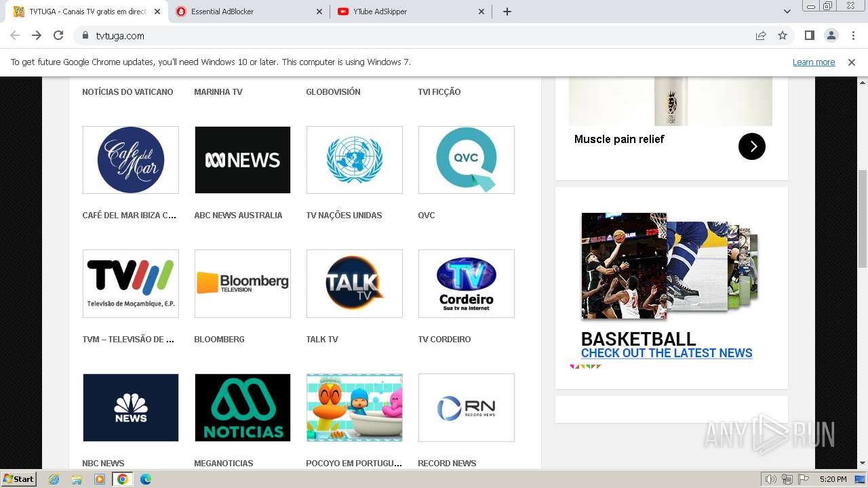Screen dimensions: 868x488
Task: Open the ABC News Australia logo tile
Action: click(243, 160)
